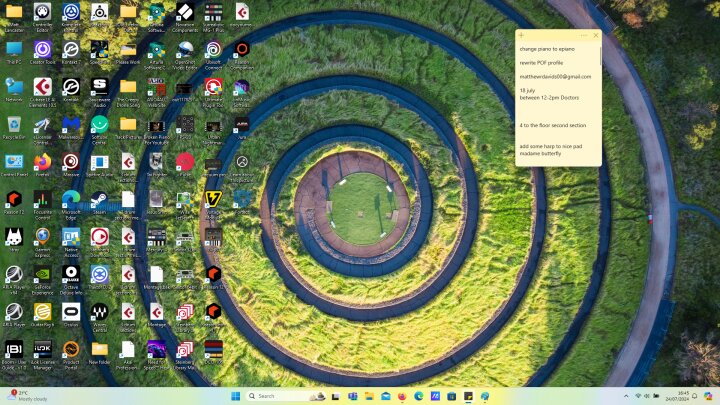720x405 pixels.
Task: Open the Ultimate Plugin Tool shortcut
Action: (x=214, y=92)
